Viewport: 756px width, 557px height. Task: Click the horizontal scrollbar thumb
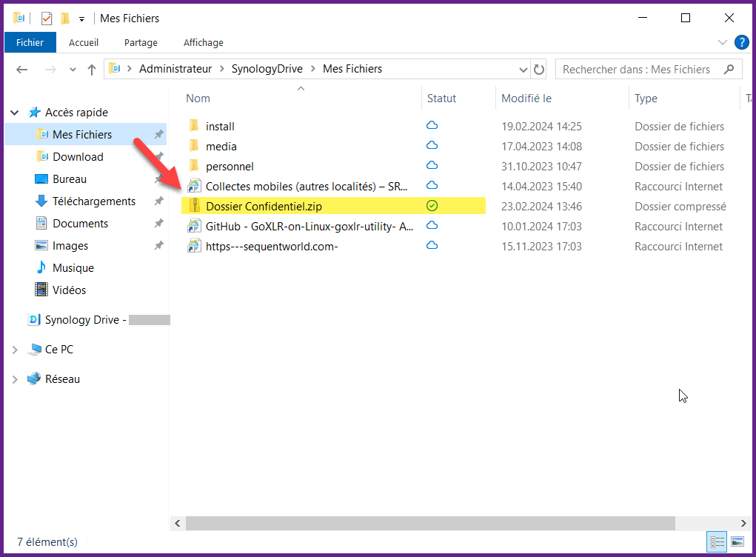pos(429,524)
